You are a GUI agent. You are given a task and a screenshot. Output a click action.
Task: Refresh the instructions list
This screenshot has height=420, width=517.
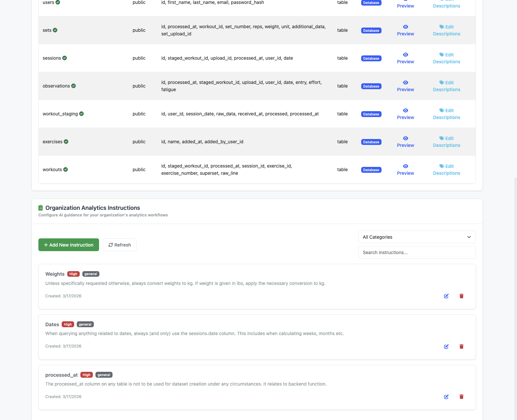click(119, 245)
